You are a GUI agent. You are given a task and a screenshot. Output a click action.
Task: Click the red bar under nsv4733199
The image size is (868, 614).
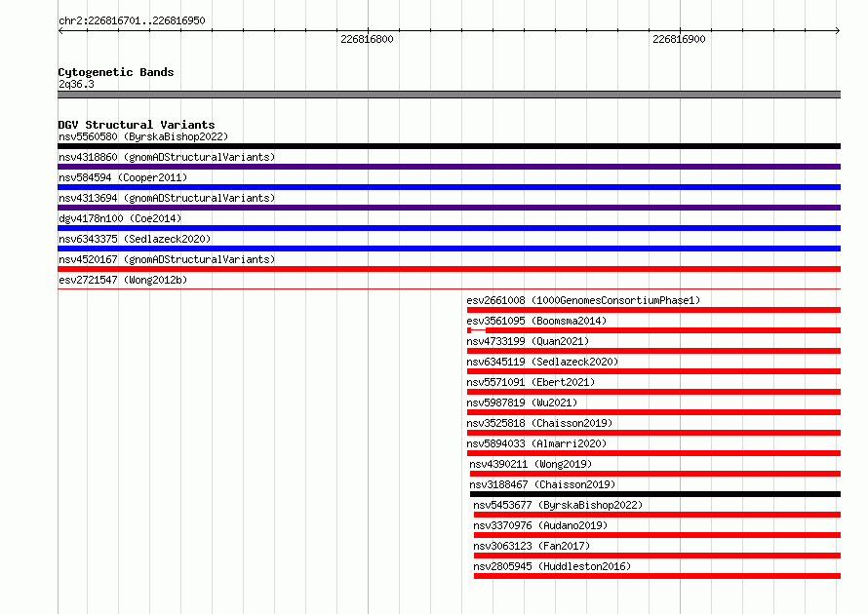point(653,351)
